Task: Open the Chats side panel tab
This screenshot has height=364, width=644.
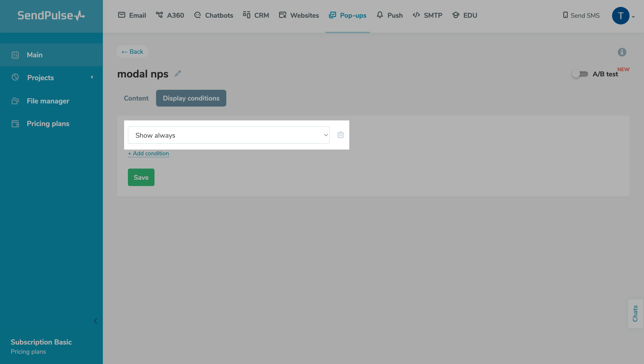Action: tap(635, 313)
